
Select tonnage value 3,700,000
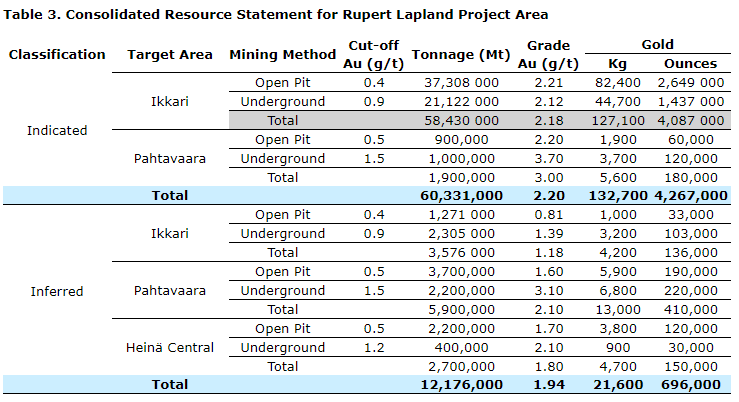(461, 272)
